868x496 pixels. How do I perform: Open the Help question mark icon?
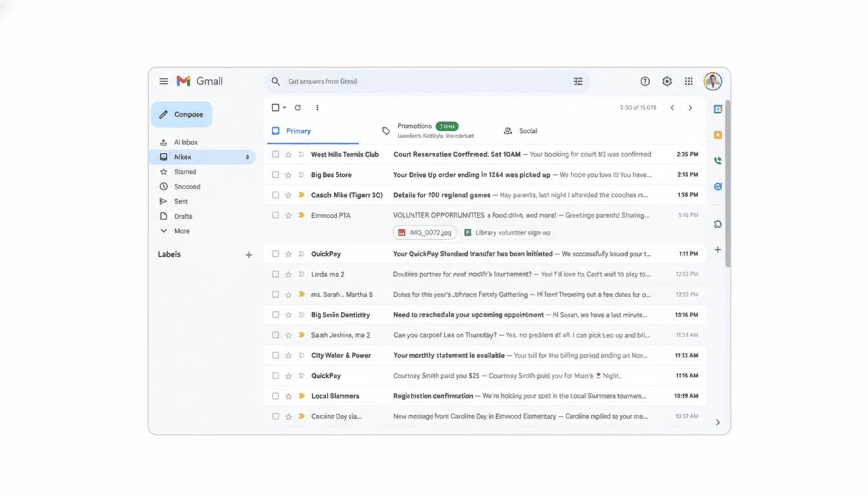coord(645,81)
